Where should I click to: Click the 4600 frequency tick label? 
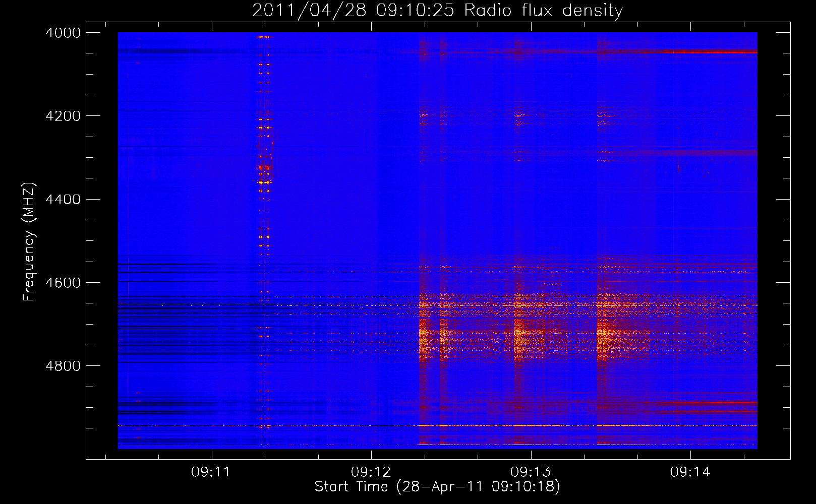(x=63, y=283)
